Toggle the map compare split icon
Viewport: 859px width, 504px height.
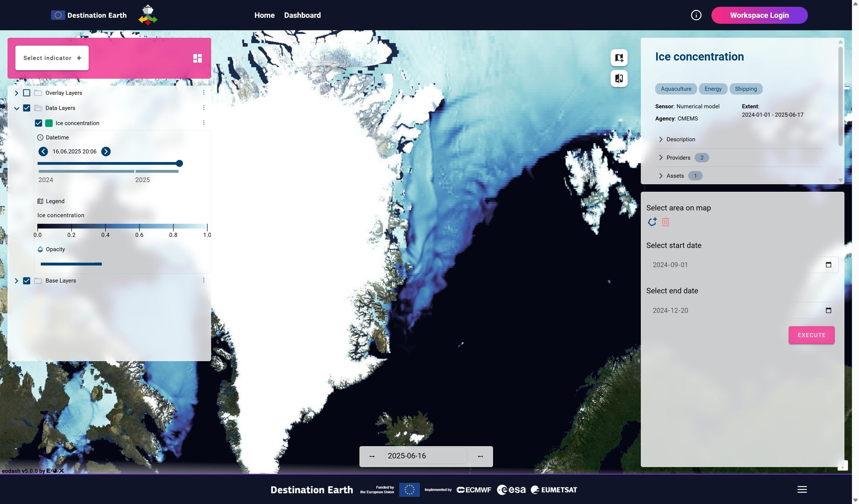coord(619,79)
